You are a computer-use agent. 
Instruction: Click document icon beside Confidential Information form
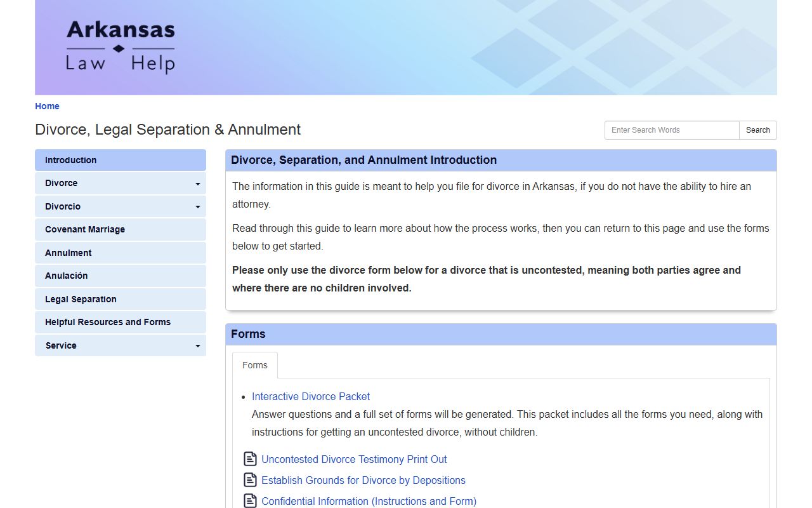coord(251,501)
